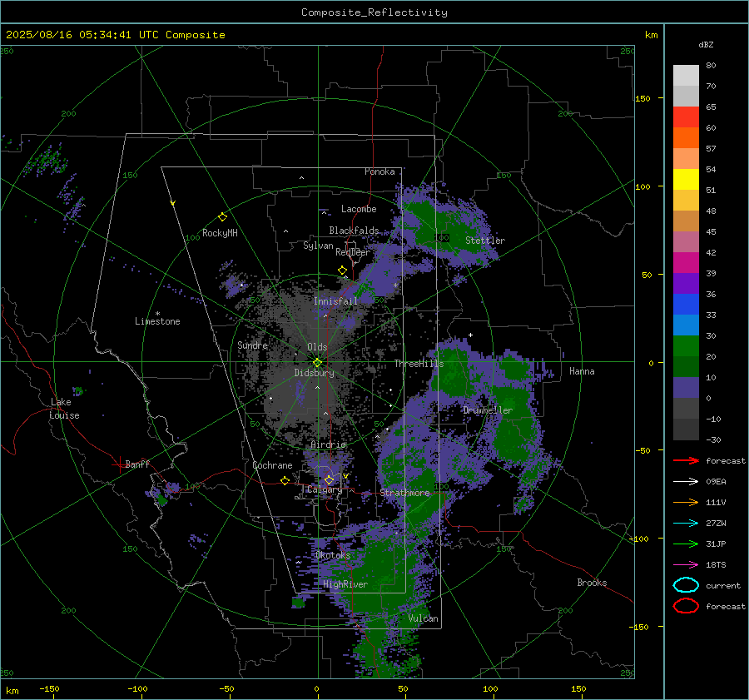Click the yellow swatch for 51-54 dBZ
Viewport: 749px width, 700px height.
[x=686, y=180]
